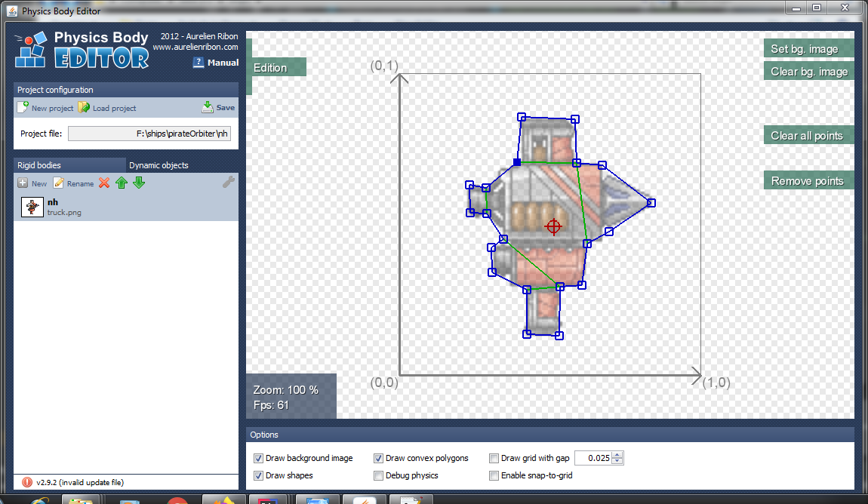
Task: Click Clear bg. image button
Action: [x=809, y=72]
